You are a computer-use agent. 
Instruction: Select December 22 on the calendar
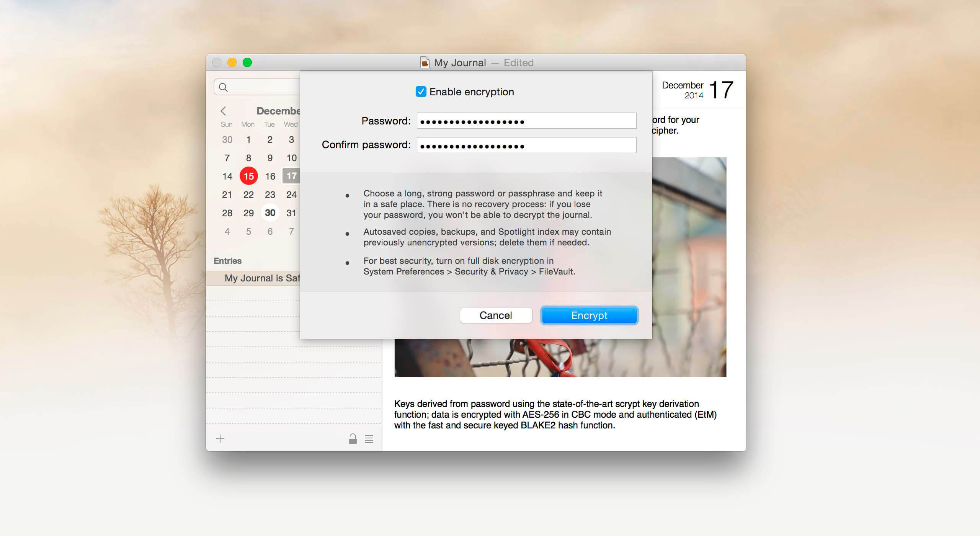click(248, 194)
